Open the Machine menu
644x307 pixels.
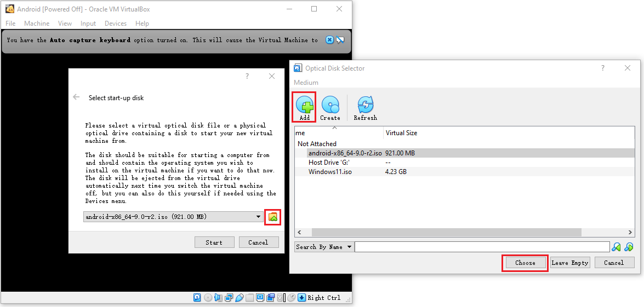pos(37,24)
